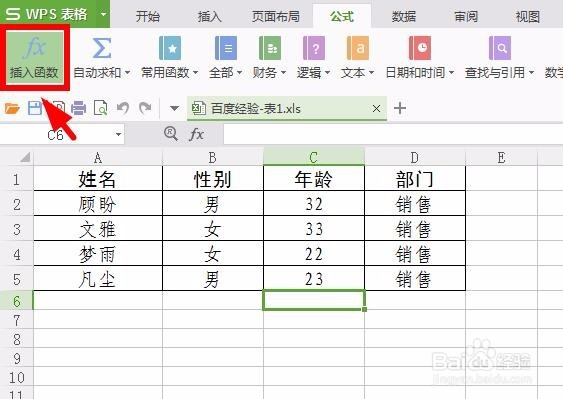This screenshot has width=563, height=399.
Task: Click the plus button for new document tab
Action: (x=400, y=108)
